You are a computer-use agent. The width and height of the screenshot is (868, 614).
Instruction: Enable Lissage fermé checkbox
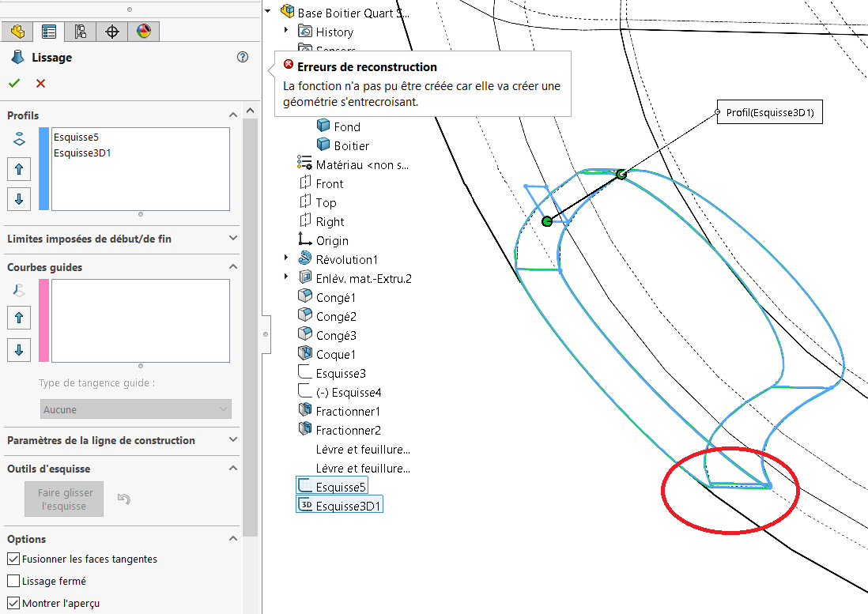13,581
